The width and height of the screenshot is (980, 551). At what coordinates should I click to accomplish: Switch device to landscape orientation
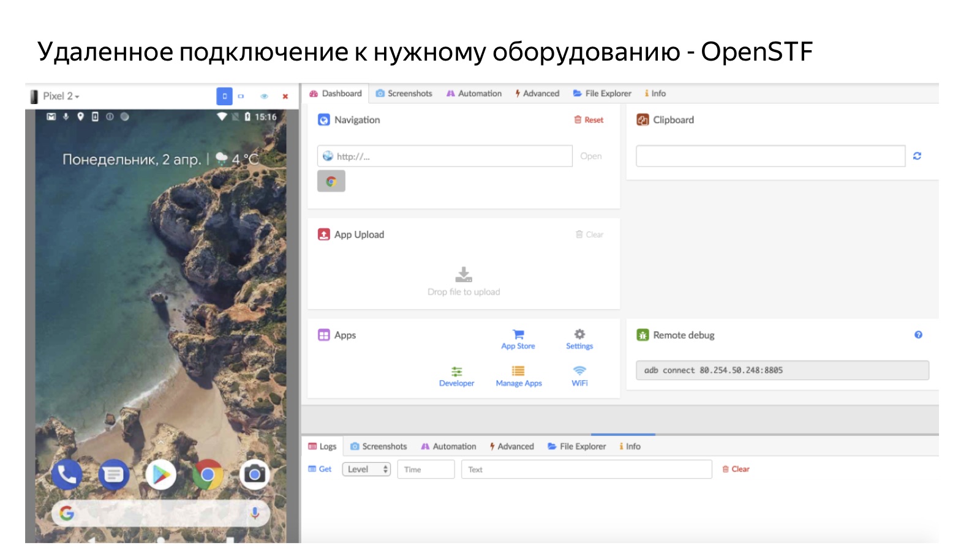coord(241,96)
